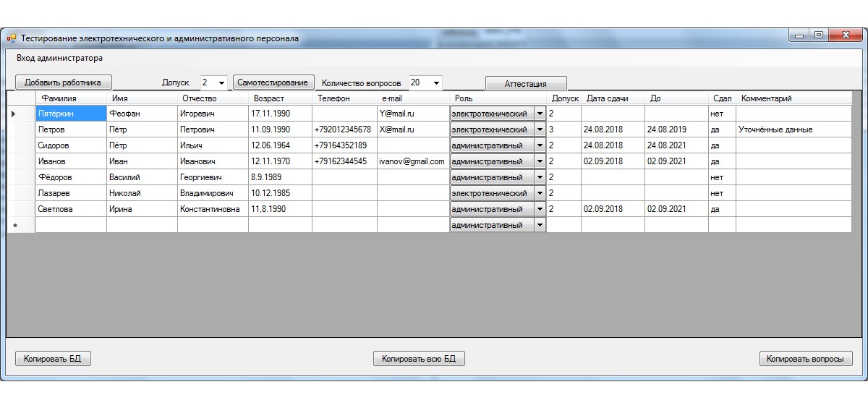
Task: Expand the role dropdown in Иванов row
Action: pyautogui.click(x=540, y=161)
